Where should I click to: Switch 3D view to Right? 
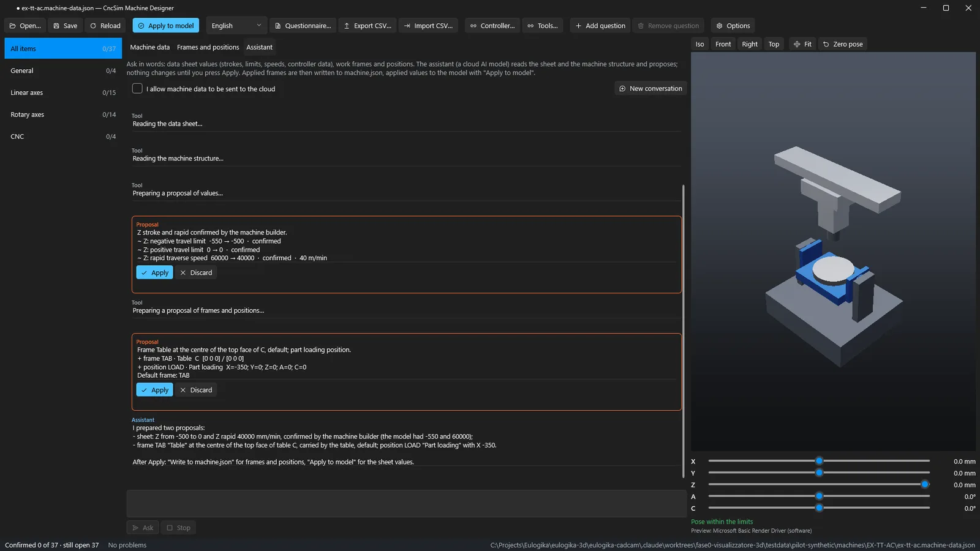750,44
